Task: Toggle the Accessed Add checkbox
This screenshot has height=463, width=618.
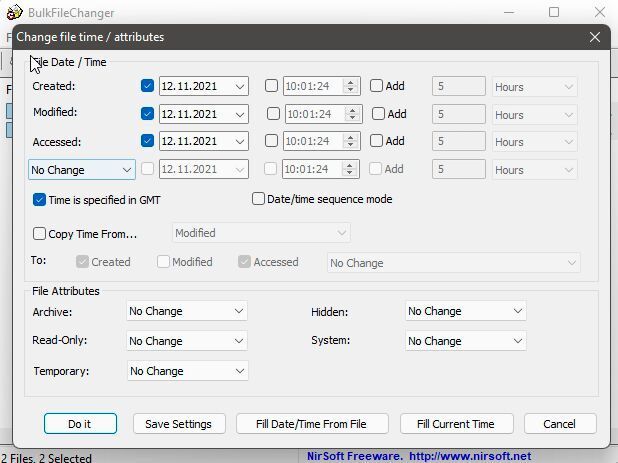Action: click(377, 141)
